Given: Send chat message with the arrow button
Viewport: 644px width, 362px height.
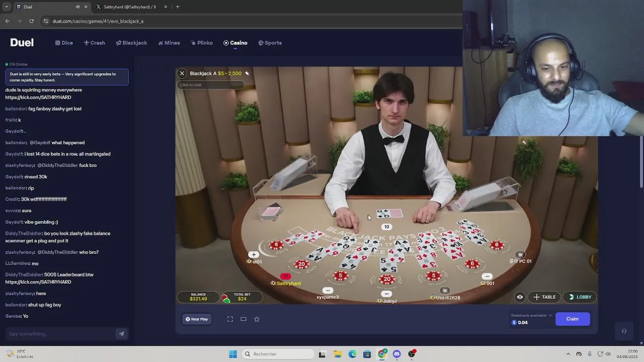Looking at the screenshot, I should pos(121,334).
